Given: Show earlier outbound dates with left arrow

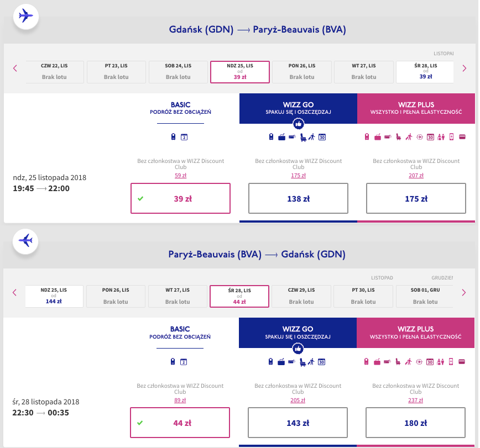Looking at the screenshot, I should (x=15, y=68).
